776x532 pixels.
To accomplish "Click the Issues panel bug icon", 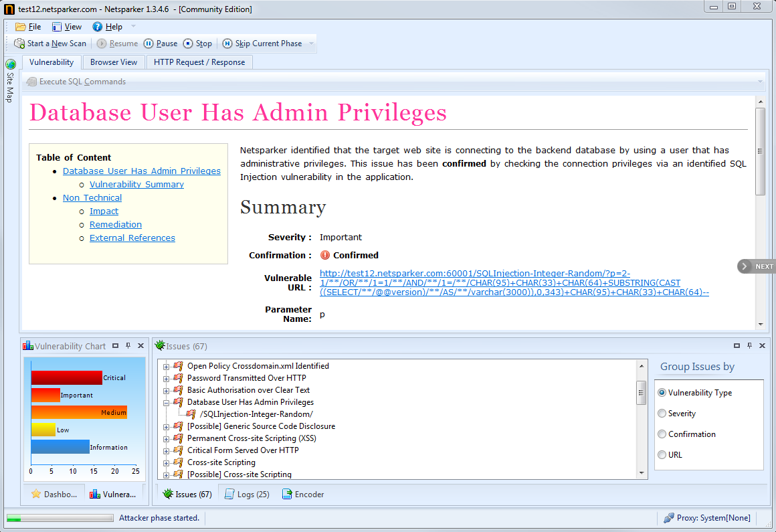I will point(160,345).
